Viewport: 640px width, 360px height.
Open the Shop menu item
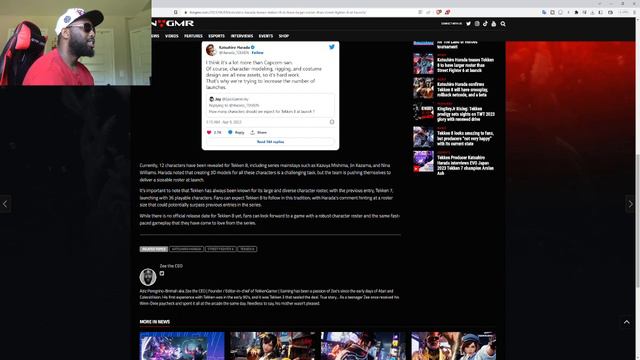coord(284,36)
